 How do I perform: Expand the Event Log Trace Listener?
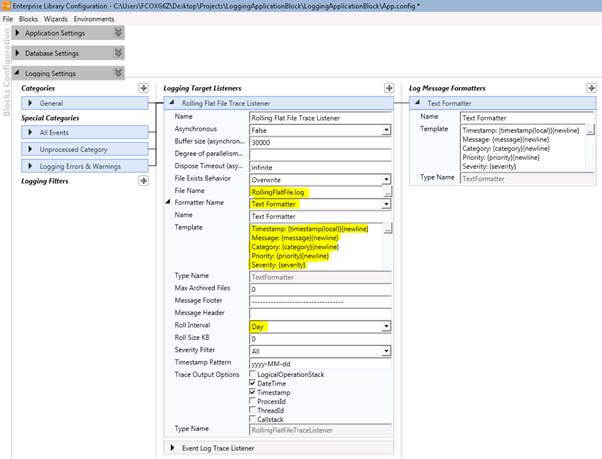pos(172,448)
